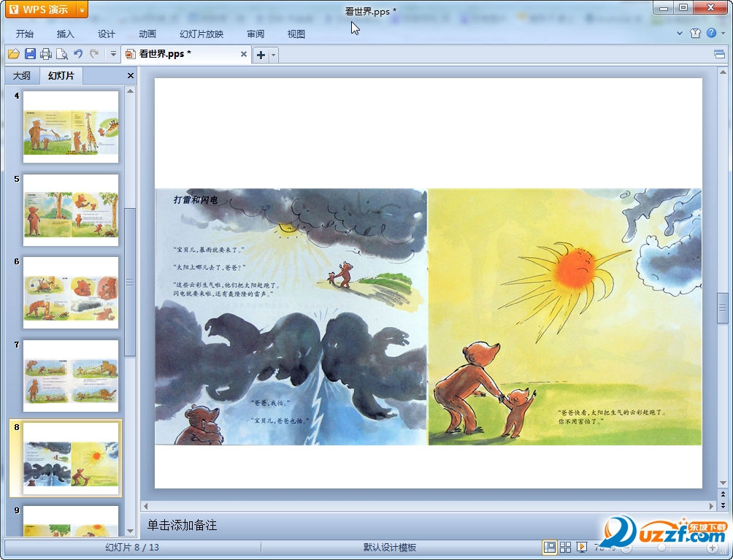This screenshot has height=560, width=733.
Task: Click the slide editor scroll down arrow
Action: 723,483
